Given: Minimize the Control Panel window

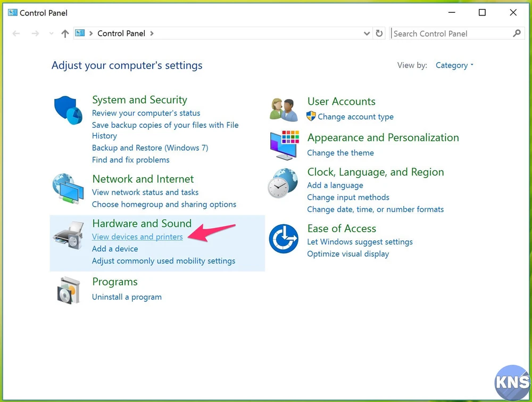Looking at the screenshot, I should (x=452, y=13).
